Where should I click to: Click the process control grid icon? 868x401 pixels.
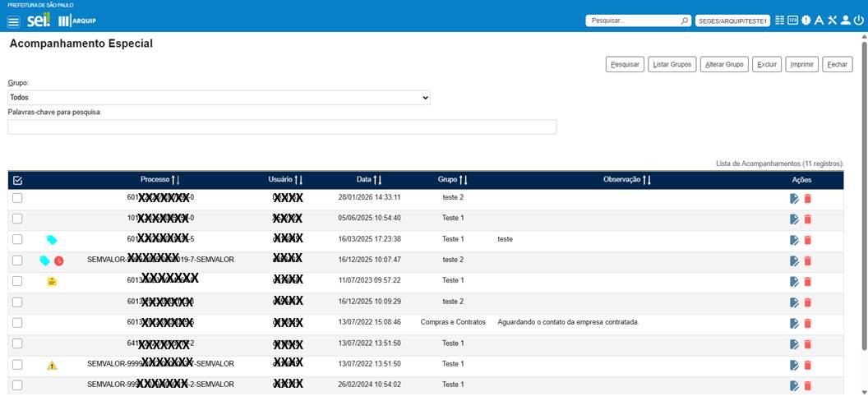779,21
